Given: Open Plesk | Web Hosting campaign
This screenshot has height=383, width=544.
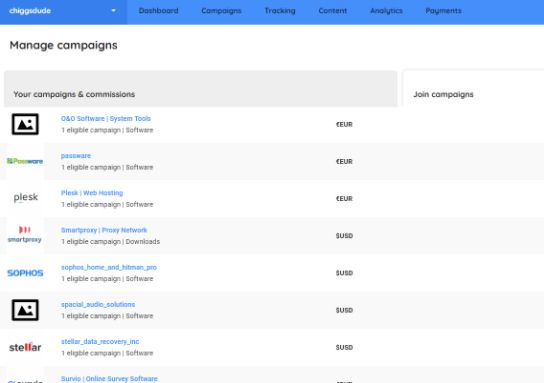Looking at the screenshot, I should tap(92, 193).
